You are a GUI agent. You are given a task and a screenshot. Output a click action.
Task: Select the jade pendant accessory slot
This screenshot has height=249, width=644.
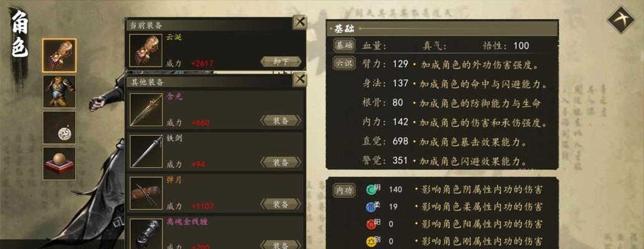(59, 128)
